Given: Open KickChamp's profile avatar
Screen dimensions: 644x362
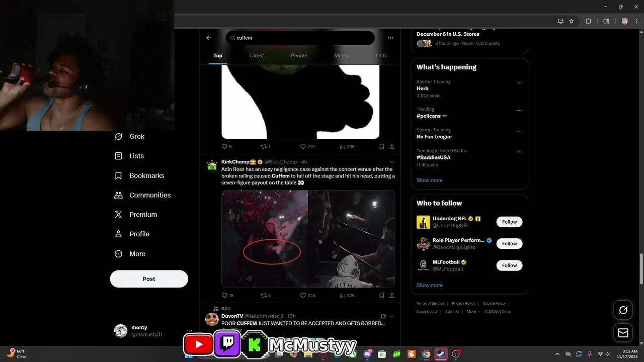Looking at the screenshot, I should coord(212,165).
